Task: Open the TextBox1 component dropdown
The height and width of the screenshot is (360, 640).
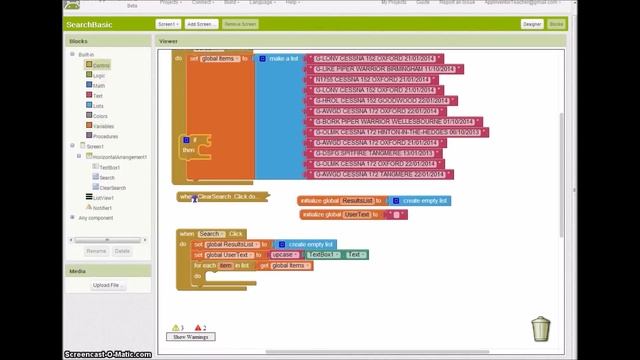Action: [324, 255]
